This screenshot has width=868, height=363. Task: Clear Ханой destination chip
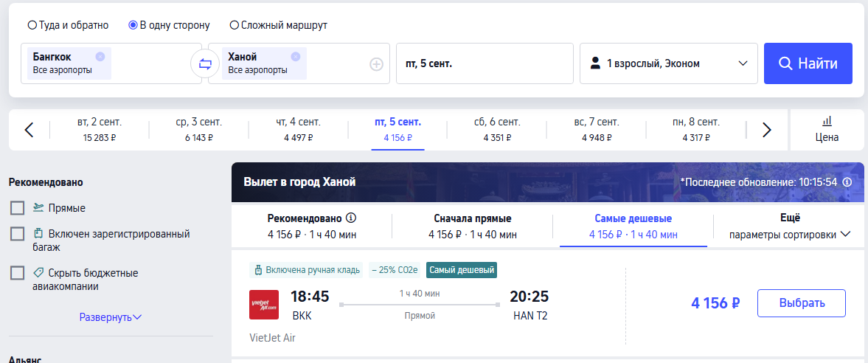click(x=296, y=56)
